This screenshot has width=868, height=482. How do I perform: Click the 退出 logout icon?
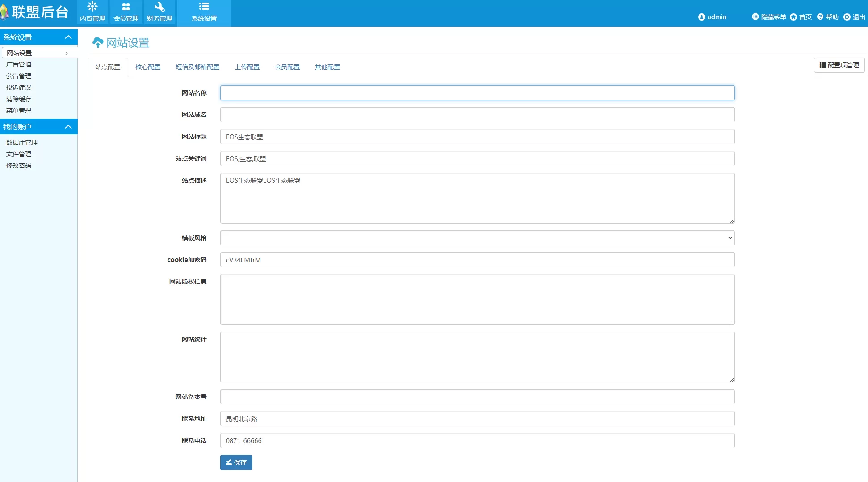click(x=847, y=17)
